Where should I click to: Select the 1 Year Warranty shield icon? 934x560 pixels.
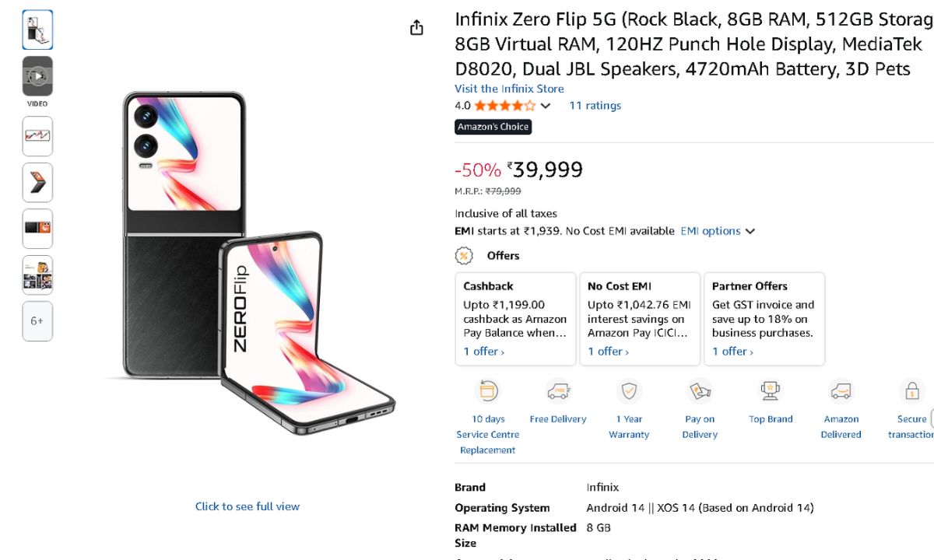click(629, 391)
